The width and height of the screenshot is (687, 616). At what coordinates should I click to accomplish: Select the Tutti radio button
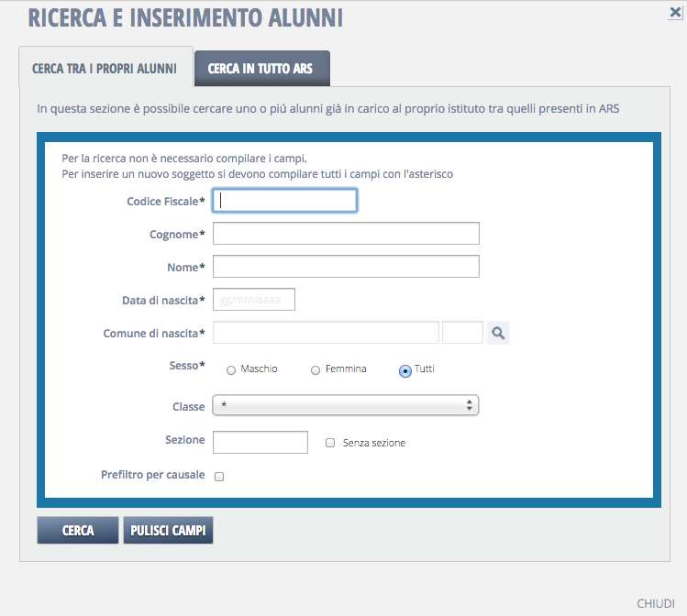point(404,370)
